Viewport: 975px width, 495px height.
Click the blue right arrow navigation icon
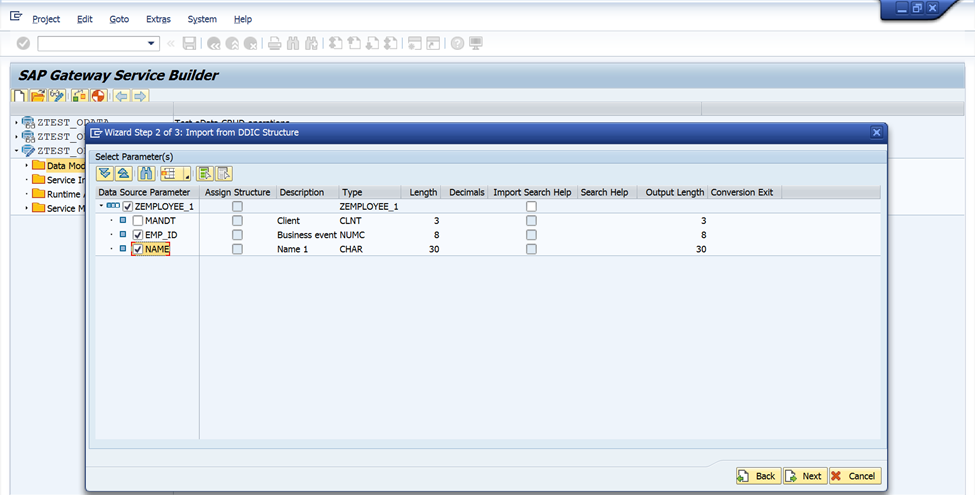pos(140,96)
